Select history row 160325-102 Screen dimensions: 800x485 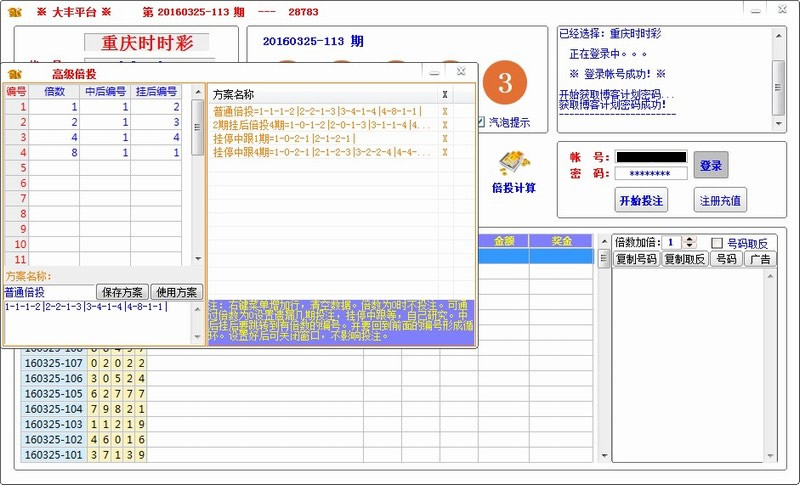coord(54,440)
